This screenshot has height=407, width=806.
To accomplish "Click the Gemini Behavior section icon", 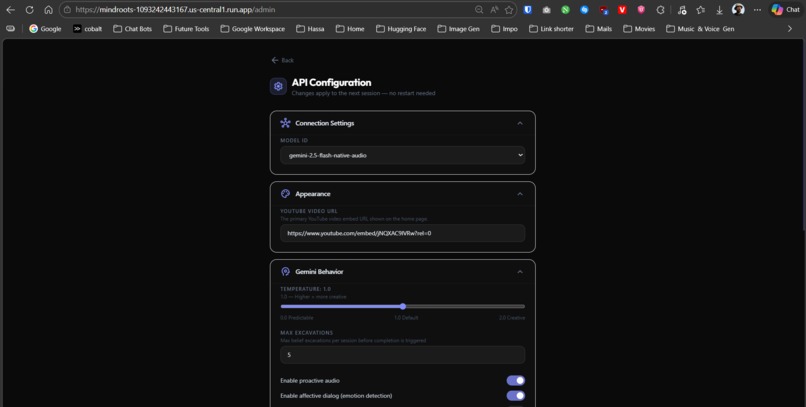I will tap(285, 271).
